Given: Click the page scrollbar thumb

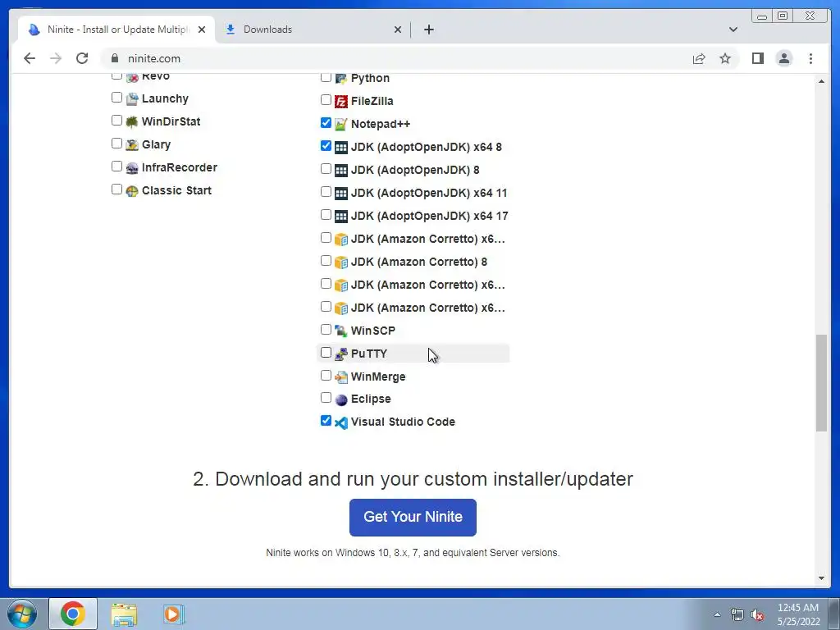Looking at the screenshot, I should pos(821,382).
